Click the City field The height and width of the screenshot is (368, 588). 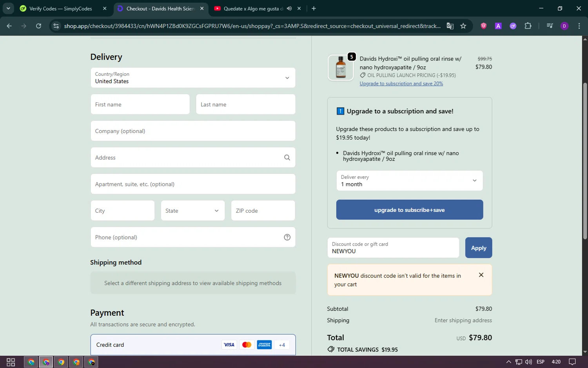(x=123, y=211)
